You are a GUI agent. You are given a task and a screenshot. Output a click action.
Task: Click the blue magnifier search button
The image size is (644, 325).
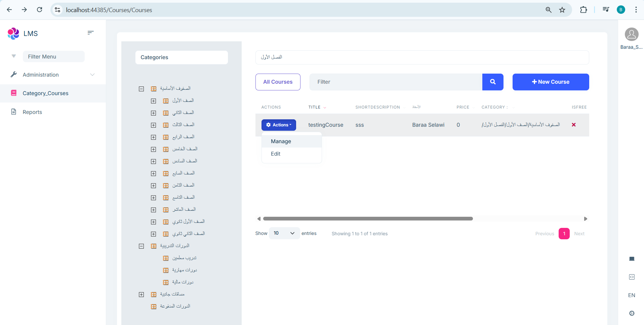point(493,82)
